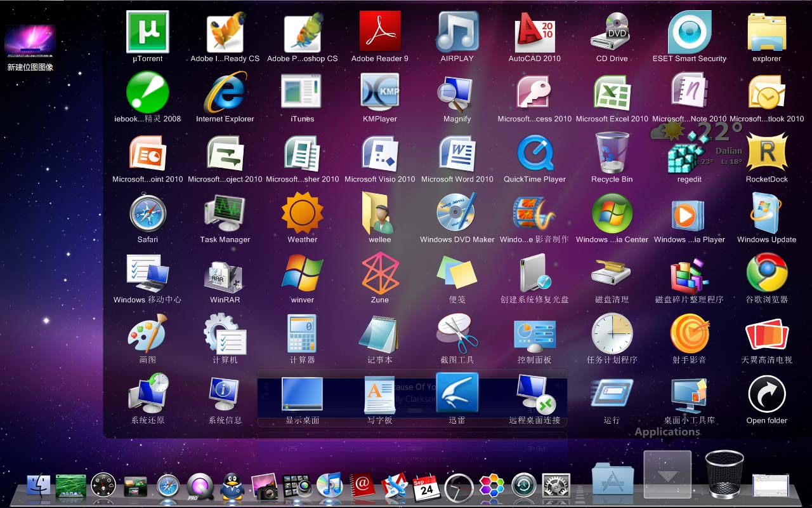Open the Weather sun icon

[x=303, y=213]
